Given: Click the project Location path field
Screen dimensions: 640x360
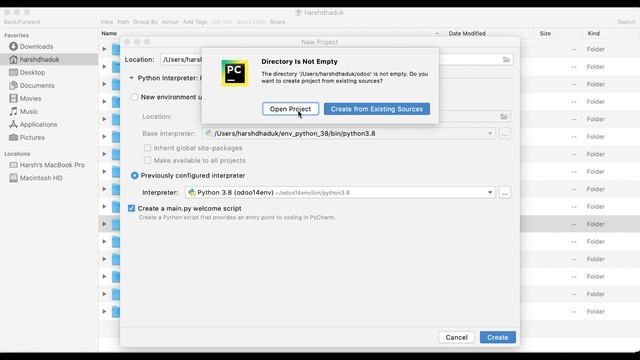Looking at the screenshot, I should (336, 60).
